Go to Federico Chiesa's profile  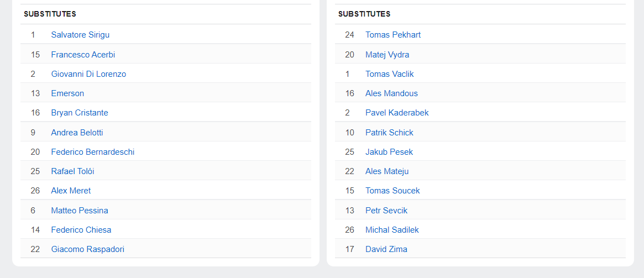point(81,230)
